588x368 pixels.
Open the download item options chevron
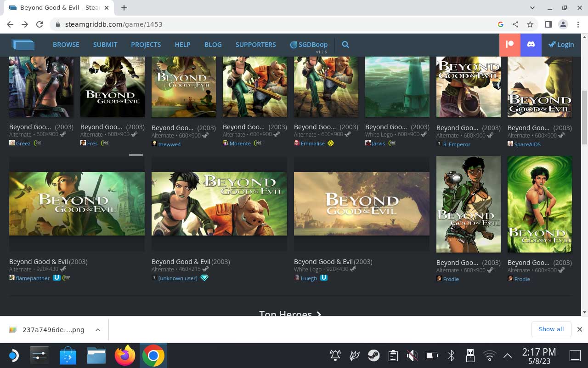tap(98, 329)
